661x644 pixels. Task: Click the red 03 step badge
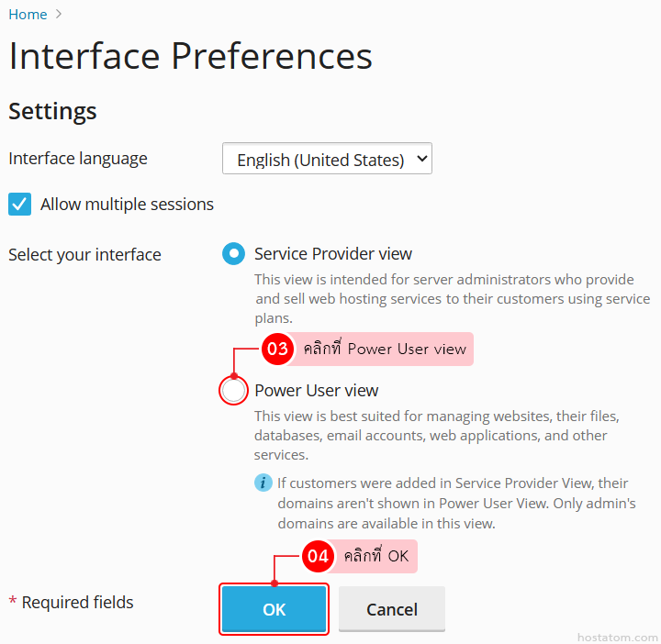pos(277,349)
